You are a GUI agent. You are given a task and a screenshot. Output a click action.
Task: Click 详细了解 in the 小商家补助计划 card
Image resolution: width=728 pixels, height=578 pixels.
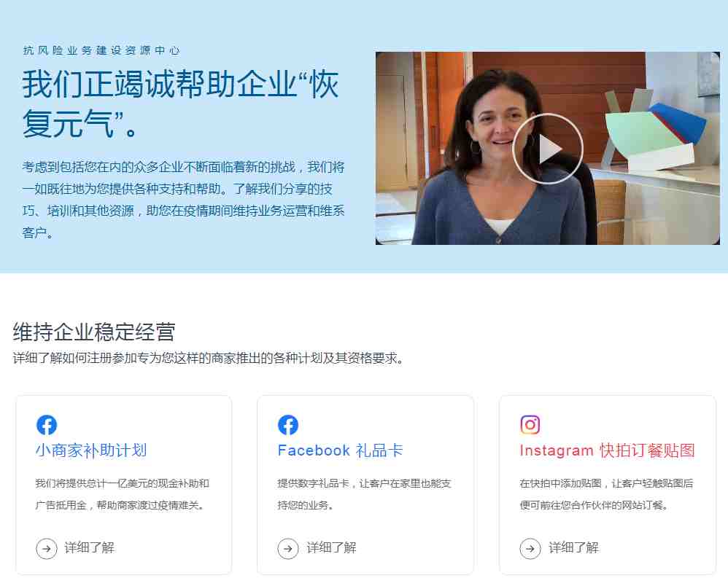[x=90, y=548]
